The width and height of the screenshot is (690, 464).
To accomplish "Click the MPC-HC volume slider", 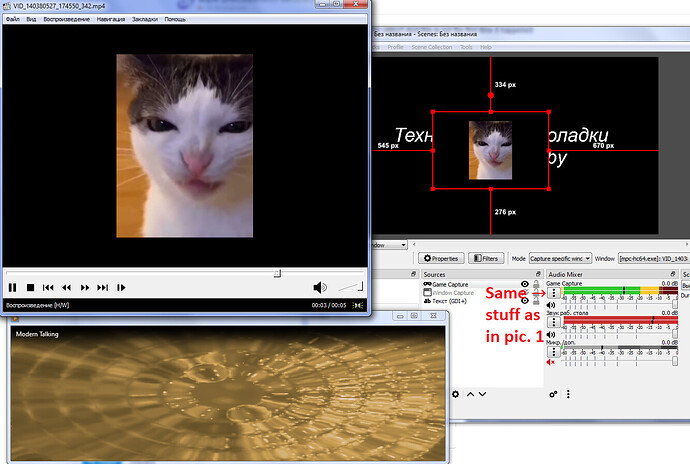I will [350, 287].
